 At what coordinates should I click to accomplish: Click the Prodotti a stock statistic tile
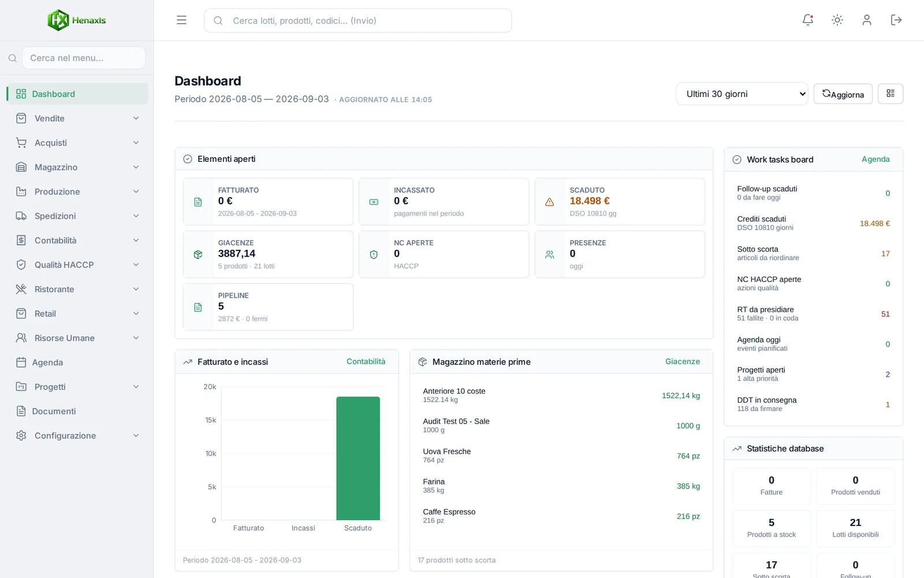pos(772,528)
